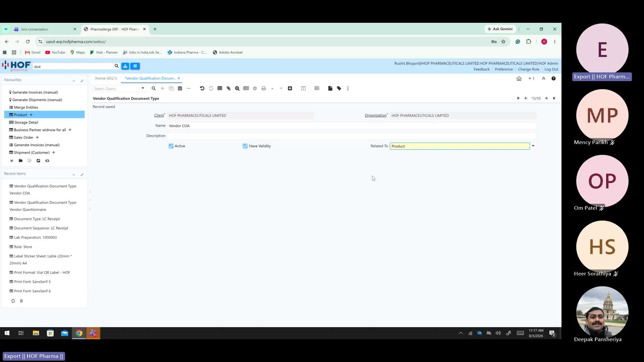Click the label tag icon in toolbar
The height and width of the screenshot is (362, 644).
[339, 88]
